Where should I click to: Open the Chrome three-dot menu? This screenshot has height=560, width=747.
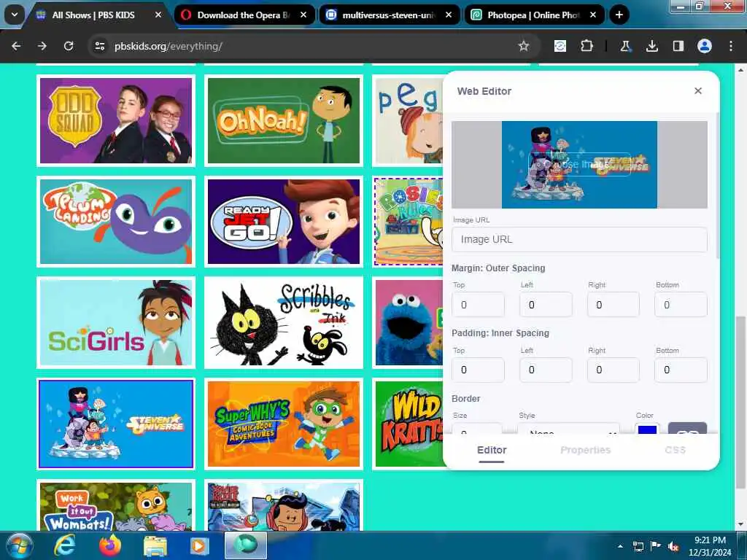731,46
